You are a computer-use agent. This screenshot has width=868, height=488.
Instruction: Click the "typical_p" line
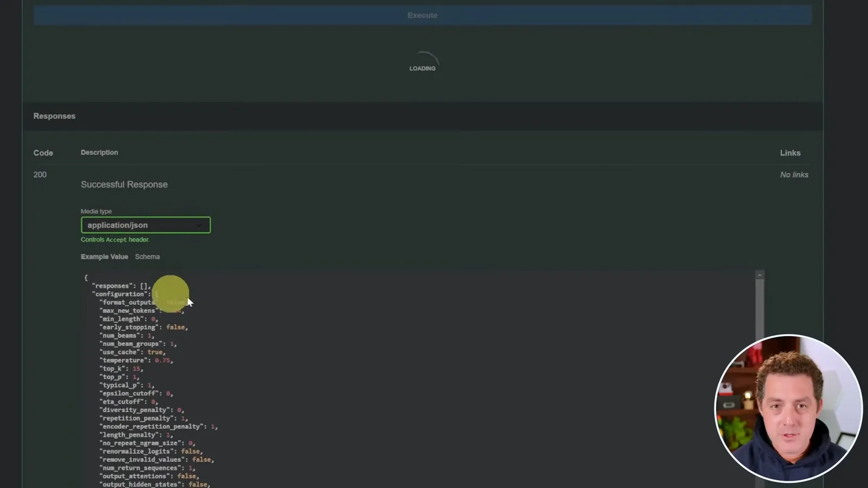pyautogui.click(x=127, y=385)
